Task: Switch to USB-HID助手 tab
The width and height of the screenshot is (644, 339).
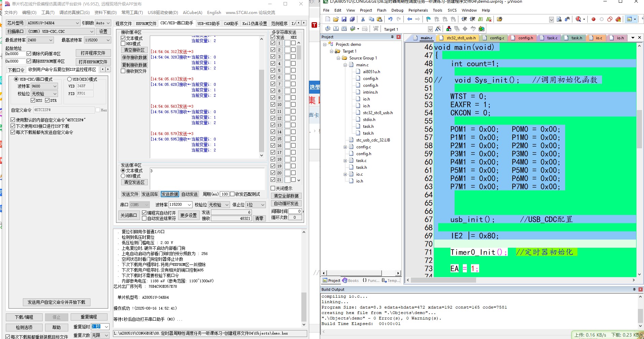Action: [209, 23]
